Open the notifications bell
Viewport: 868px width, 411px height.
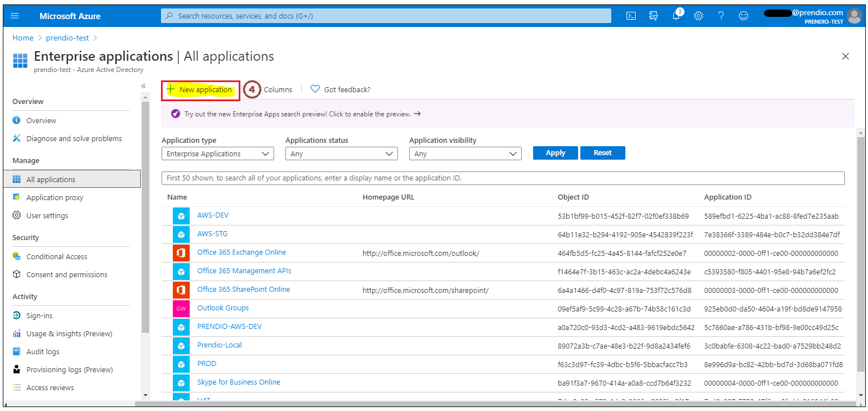click(675, 16)
